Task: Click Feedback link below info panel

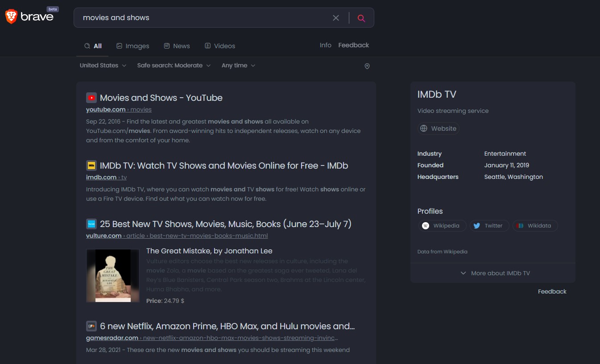Action: click(552, 292)
